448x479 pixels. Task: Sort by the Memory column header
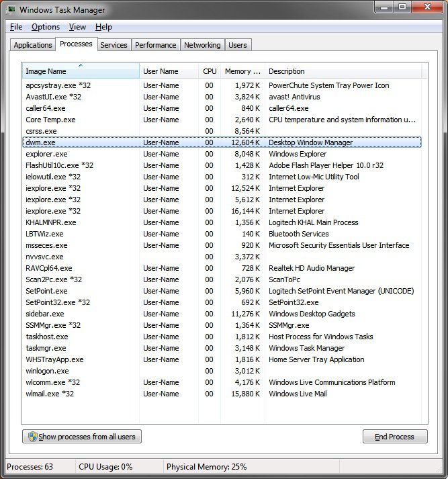pyautogui.click(x=242, y=71)
